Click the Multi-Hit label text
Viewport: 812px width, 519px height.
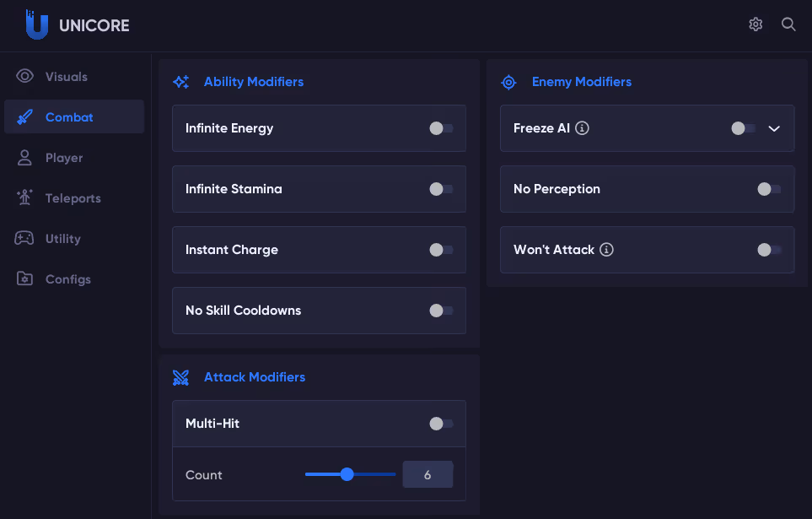tap(212, 424)
